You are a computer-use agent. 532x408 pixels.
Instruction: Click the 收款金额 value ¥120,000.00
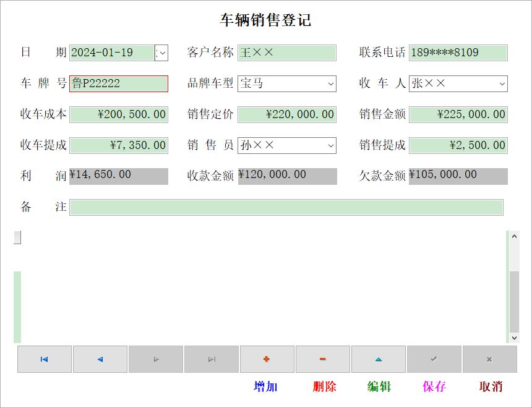[288, 176]
